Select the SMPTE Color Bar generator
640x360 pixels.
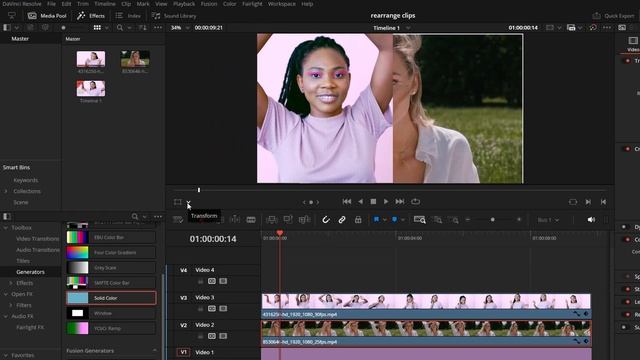point(111,283)
